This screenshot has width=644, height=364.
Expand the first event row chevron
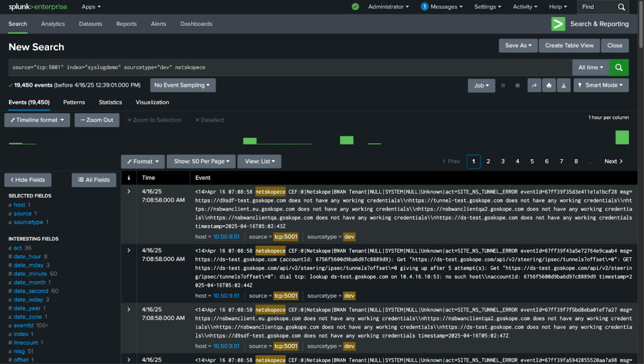click(x=128, y=192)
